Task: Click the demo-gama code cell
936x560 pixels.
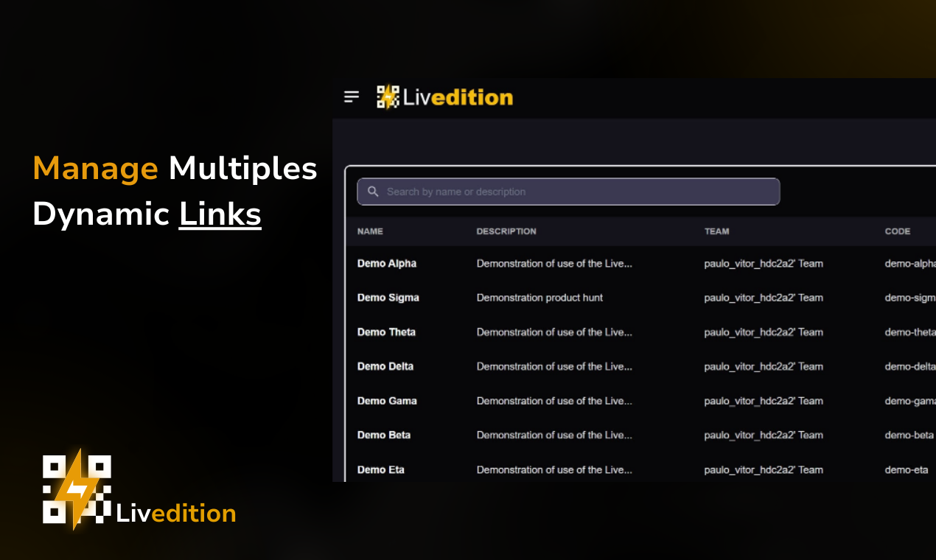Action: tap(910, 401)
